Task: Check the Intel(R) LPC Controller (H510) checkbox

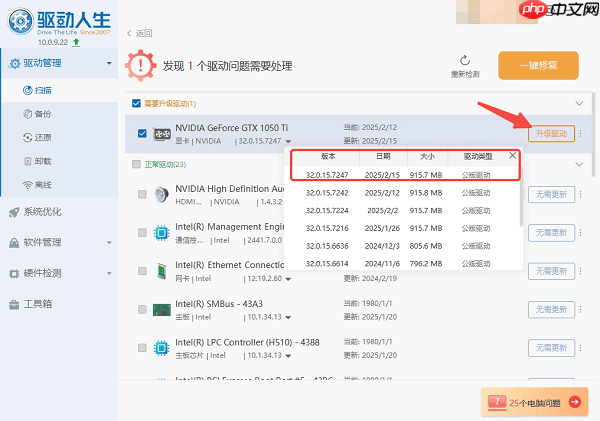Action: tap(142, 348)
